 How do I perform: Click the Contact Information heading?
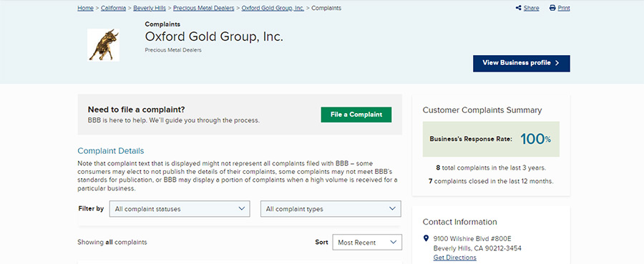click(459, 222)
